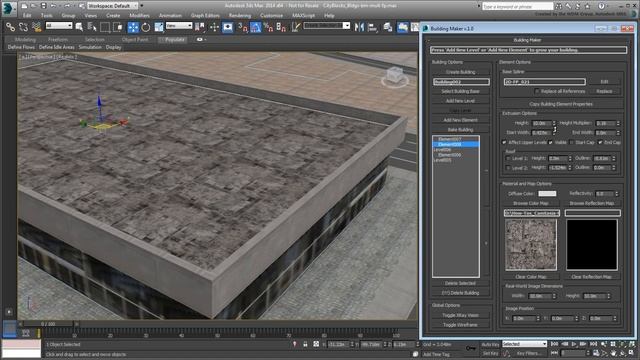Screen dimensions: 640x360
Task: Toggle Window/Crossing selection mode icon
Action: [x=118, y=27]
